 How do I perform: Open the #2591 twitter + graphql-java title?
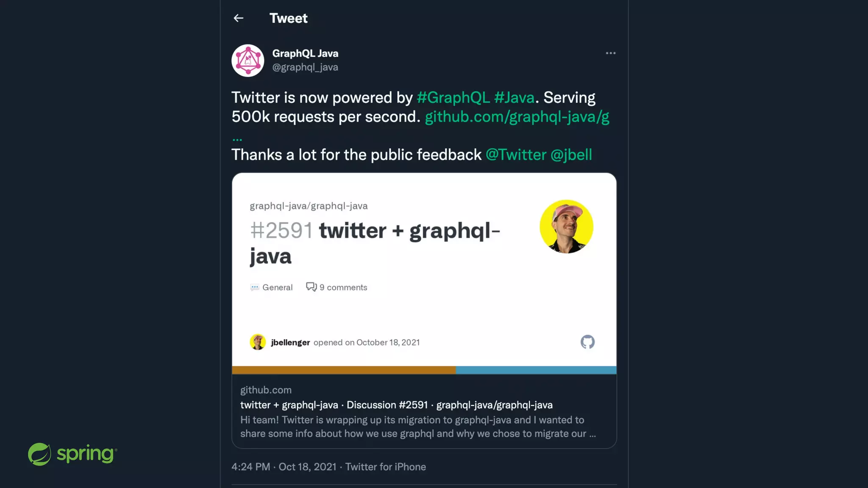[375, 243]
